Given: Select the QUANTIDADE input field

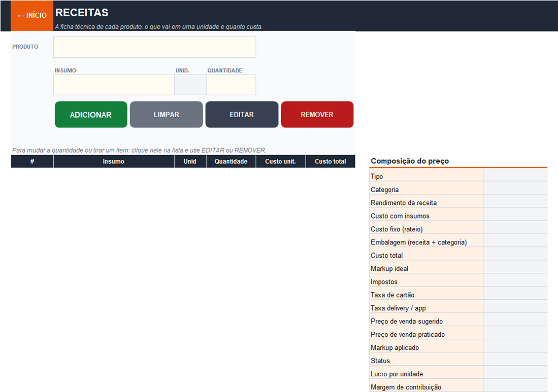Looking at the screenshot, I should pyautogui.click(x=231, y=85).
